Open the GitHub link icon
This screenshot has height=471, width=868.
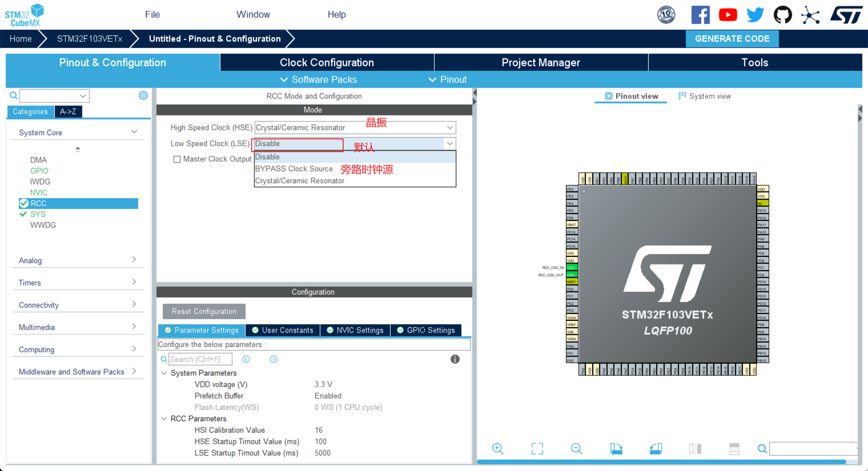point(783,15)
